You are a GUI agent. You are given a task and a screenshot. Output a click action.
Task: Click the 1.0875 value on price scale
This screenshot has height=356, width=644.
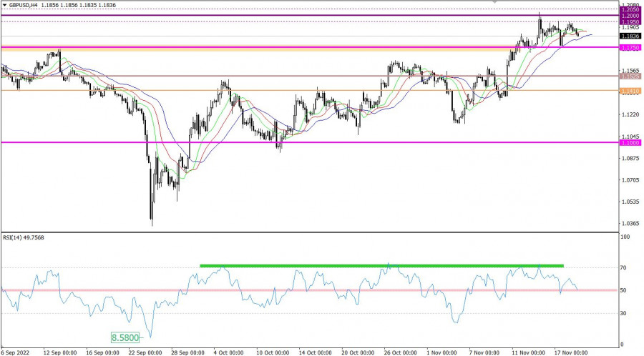(630, 158)
